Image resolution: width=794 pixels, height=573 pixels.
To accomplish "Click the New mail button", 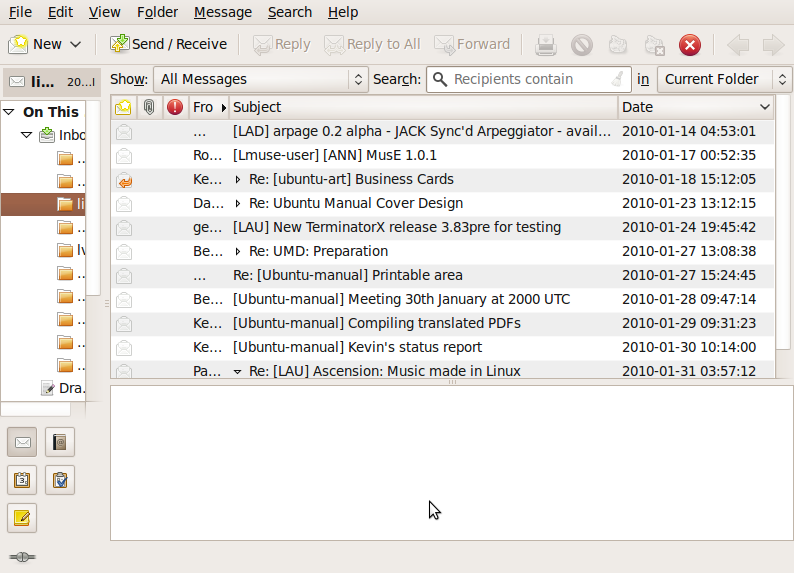I will [35, 44].
